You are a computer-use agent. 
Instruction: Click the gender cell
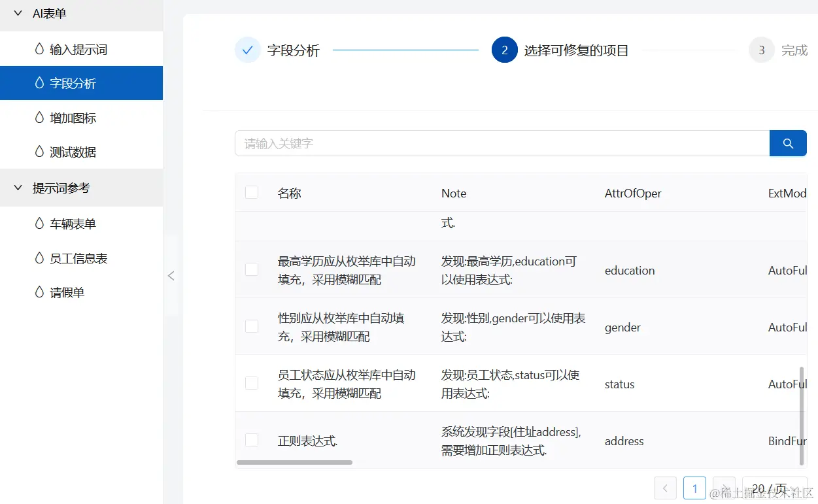[622, 327]
